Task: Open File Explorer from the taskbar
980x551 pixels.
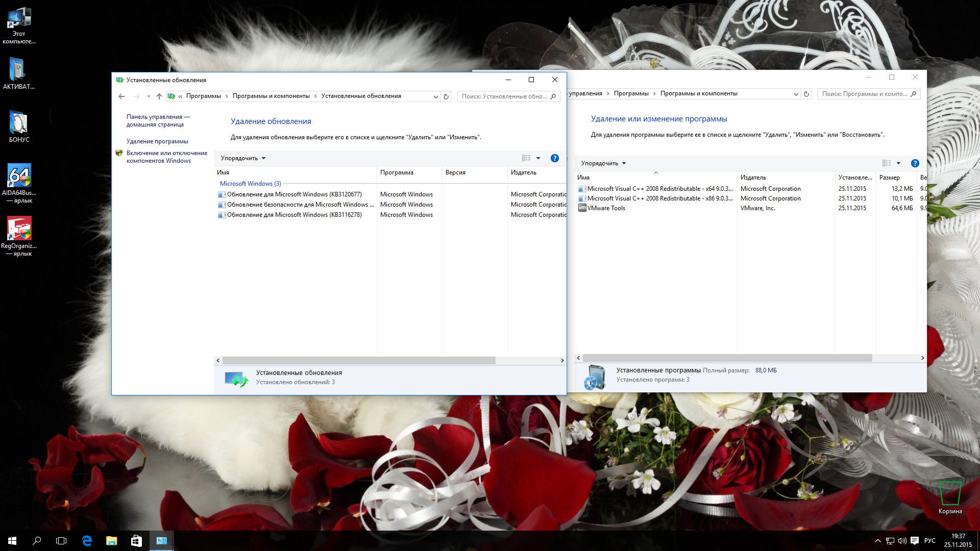Action: 111,541
